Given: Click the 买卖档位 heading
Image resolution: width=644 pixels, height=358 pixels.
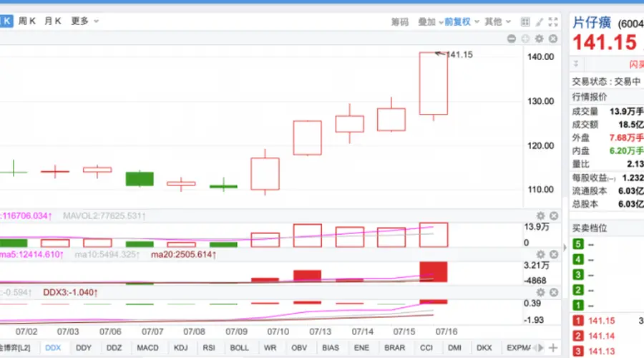Looking at the screenshot, I should (590, 228).
